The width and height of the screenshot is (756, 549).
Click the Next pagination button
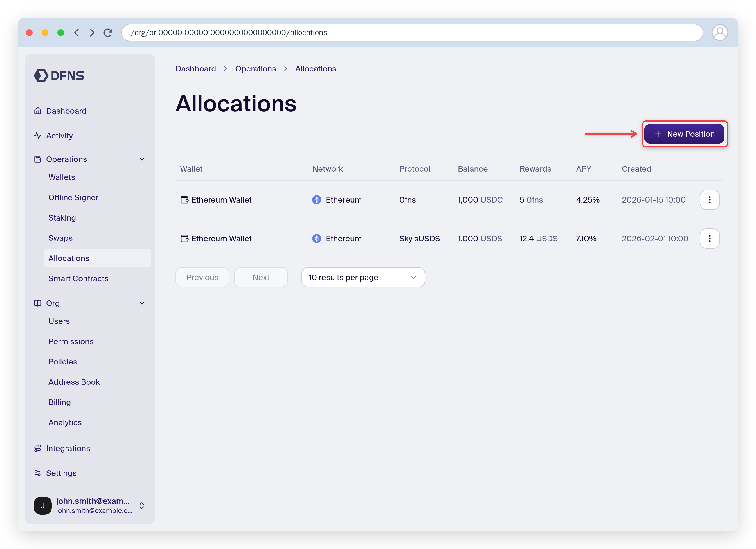pos(261,277)
